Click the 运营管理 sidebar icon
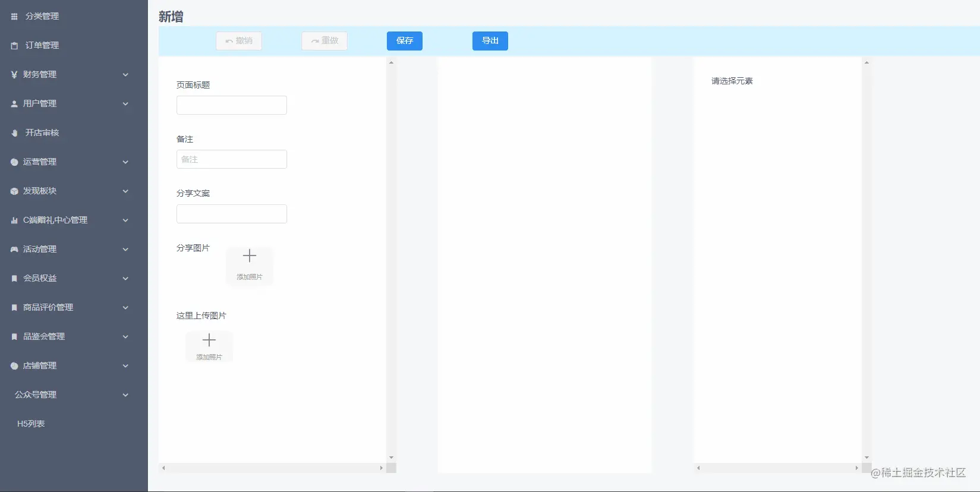The image size is (980, 492). tap(14, 162)
